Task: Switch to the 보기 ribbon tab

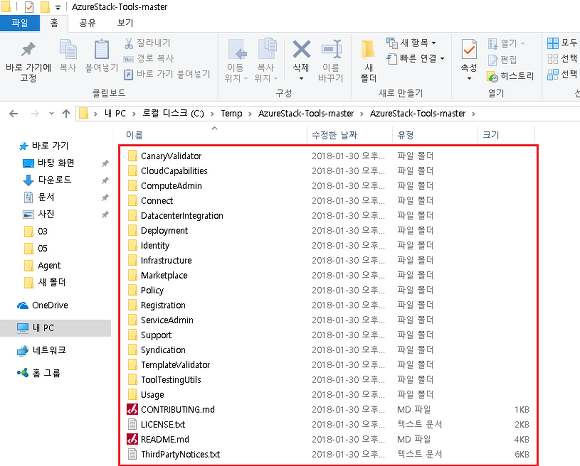Action: click(x=125, y=23)
